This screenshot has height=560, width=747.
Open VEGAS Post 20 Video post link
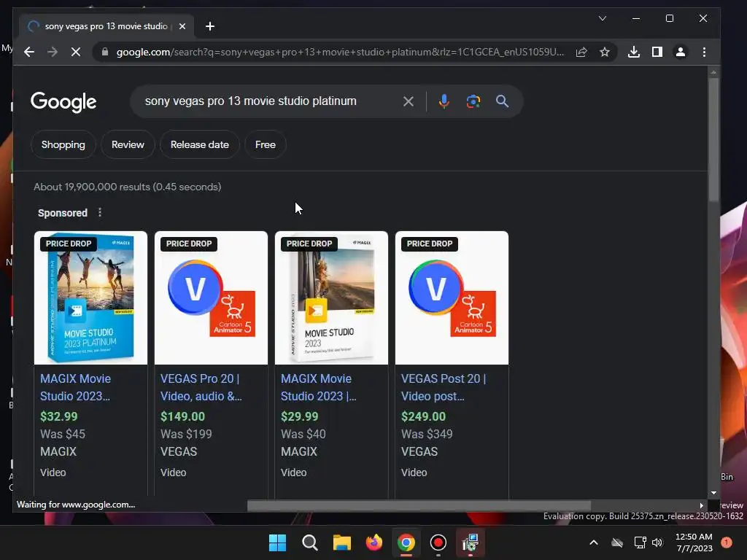pos(444,387)
